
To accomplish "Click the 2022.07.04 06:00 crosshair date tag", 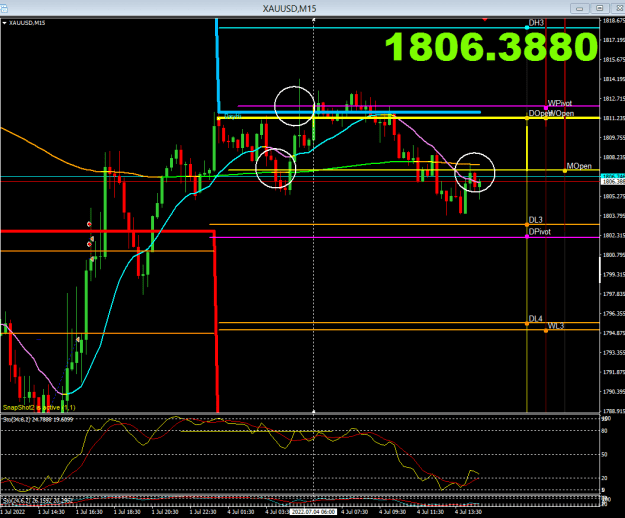I will (313, 512).
